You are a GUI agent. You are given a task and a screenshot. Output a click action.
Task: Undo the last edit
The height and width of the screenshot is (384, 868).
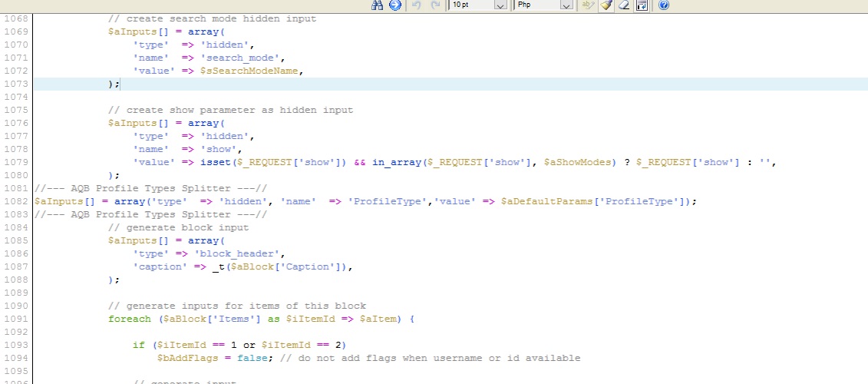coord(417,5)
